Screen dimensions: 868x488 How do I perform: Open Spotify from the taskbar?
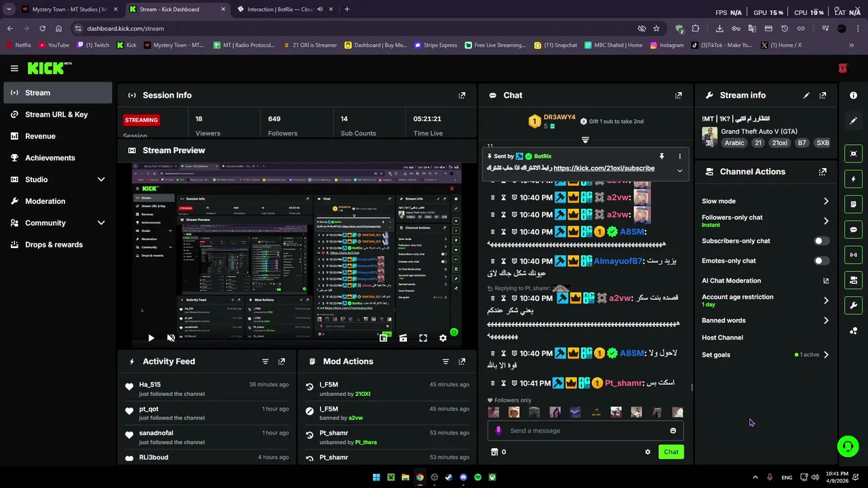pyautogui.click(x=477, y=477)
